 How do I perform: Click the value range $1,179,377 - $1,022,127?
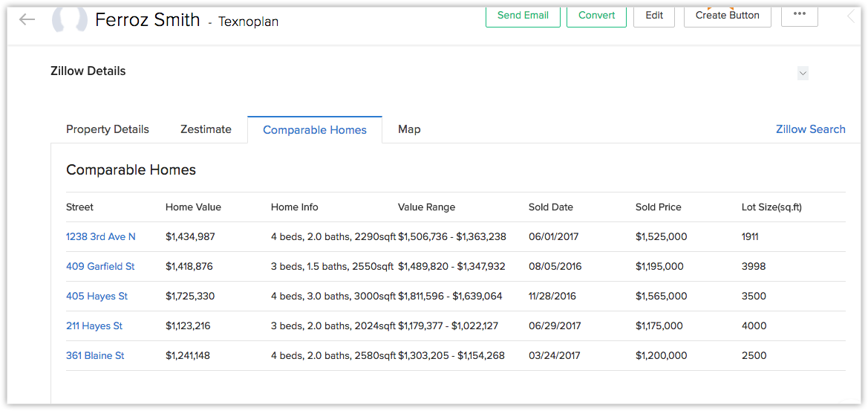448,326
